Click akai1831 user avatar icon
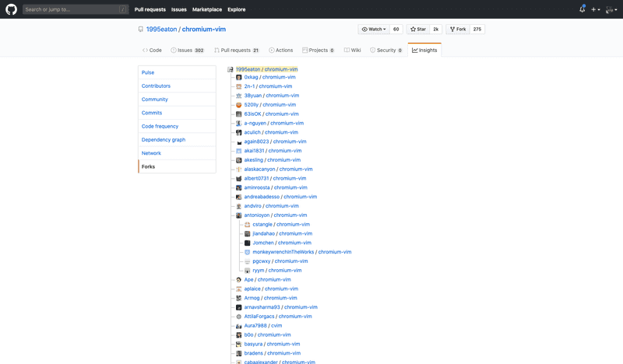 [239, 151]
